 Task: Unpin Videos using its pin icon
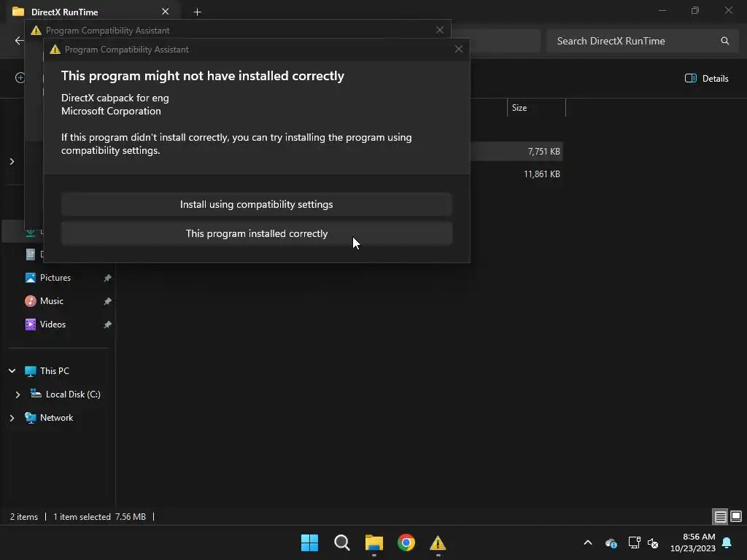point(108,324)
